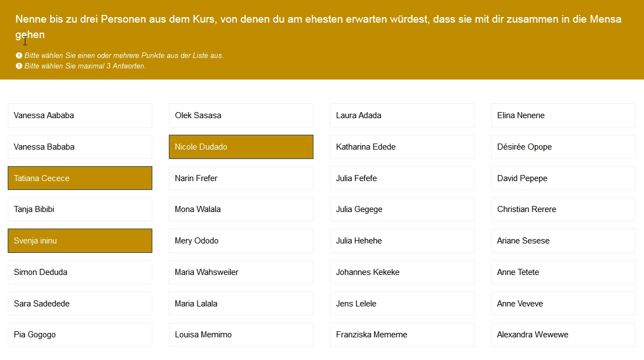Select David Pepepe

click(x=563, y=178)
